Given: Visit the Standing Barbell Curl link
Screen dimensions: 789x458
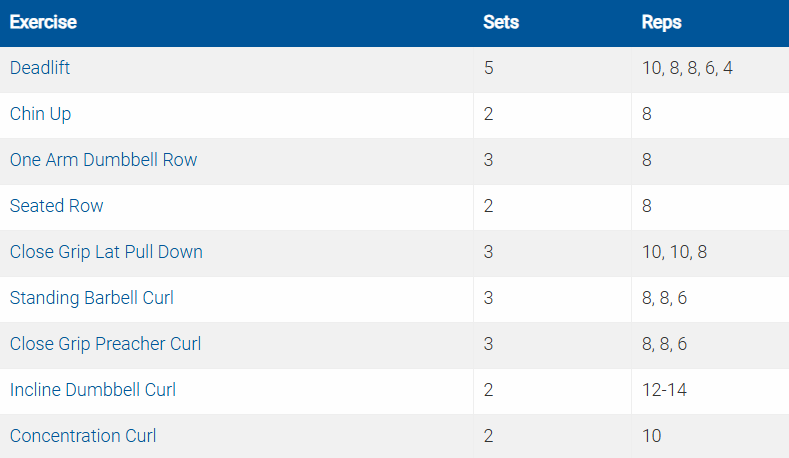Looking at the screenshot, I should pos(92,299).
